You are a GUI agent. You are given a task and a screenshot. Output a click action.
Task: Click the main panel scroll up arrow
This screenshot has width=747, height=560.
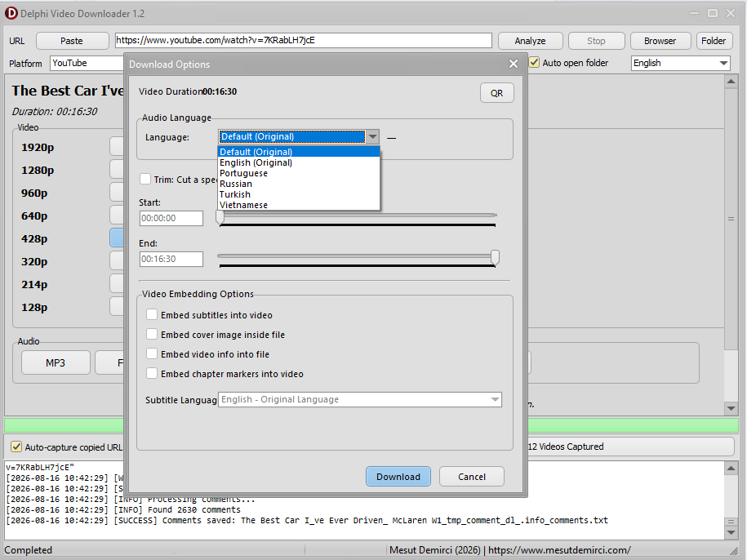(x=731, y=82)
